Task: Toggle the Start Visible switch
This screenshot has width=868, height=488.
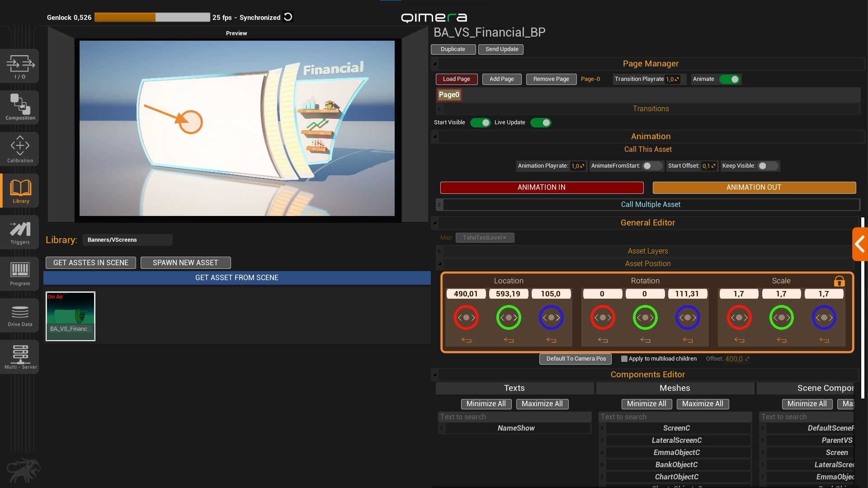Action: 480,122
